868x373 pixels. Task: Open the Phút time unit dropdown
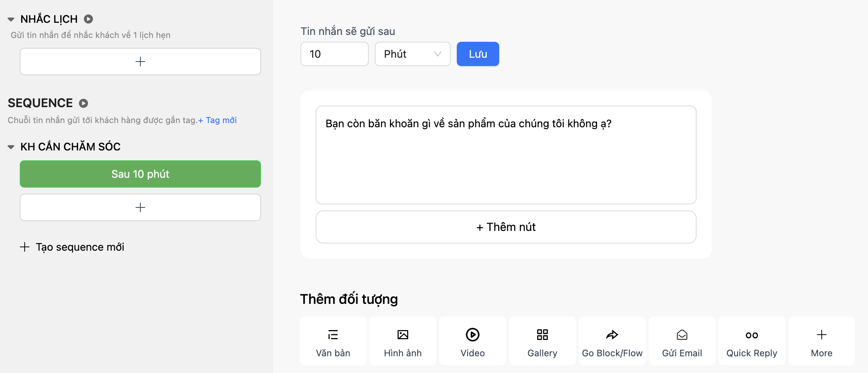413,54
